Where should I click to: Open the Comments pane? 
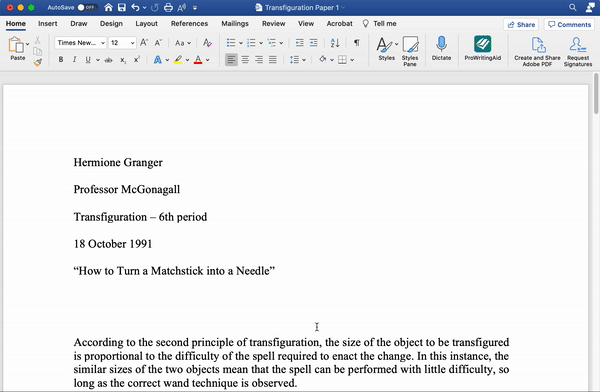point(569,24)
